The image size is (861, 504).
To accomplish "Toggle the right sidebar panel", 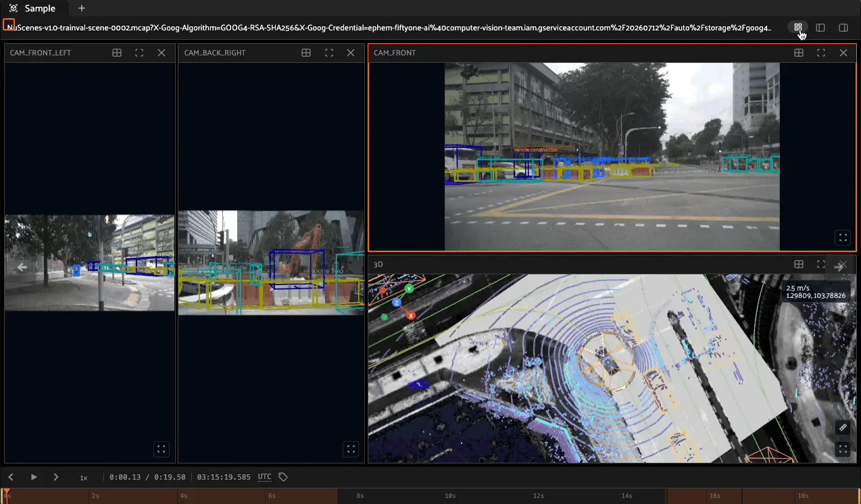I will point(843,28).
